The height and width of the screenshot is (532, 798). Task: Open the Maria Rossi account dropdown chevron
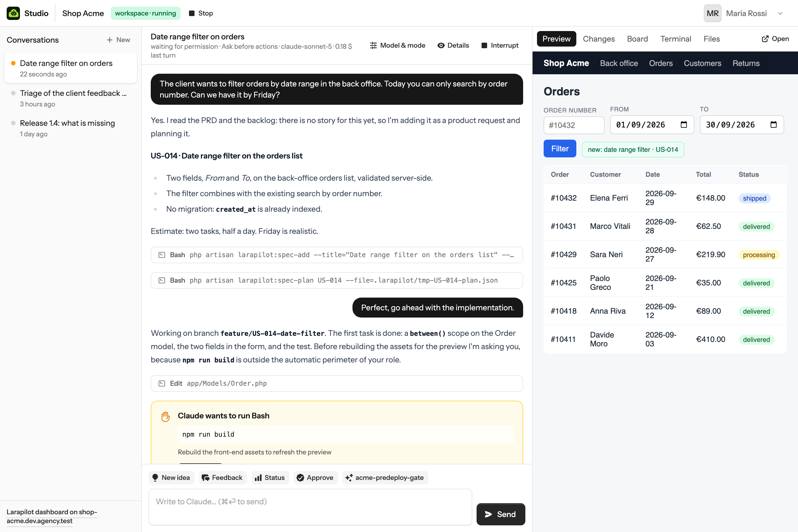(x=780, y=14)
